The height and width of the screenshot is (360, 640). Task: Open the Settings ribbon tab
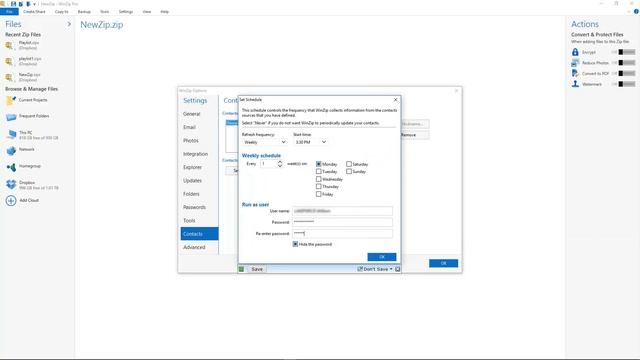click(x=126, y=12)
